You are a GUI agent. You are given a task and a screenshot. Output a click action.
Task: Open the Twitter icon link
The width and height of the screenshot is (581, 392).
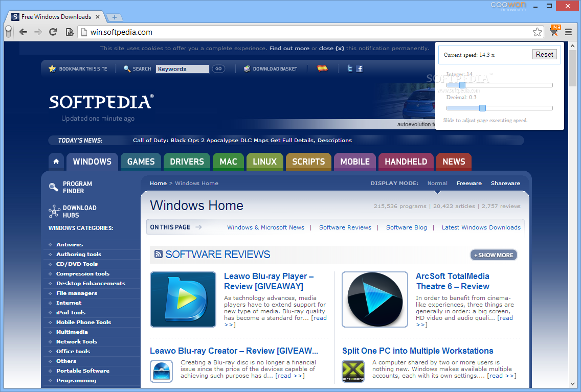click(x=350, y=68)
